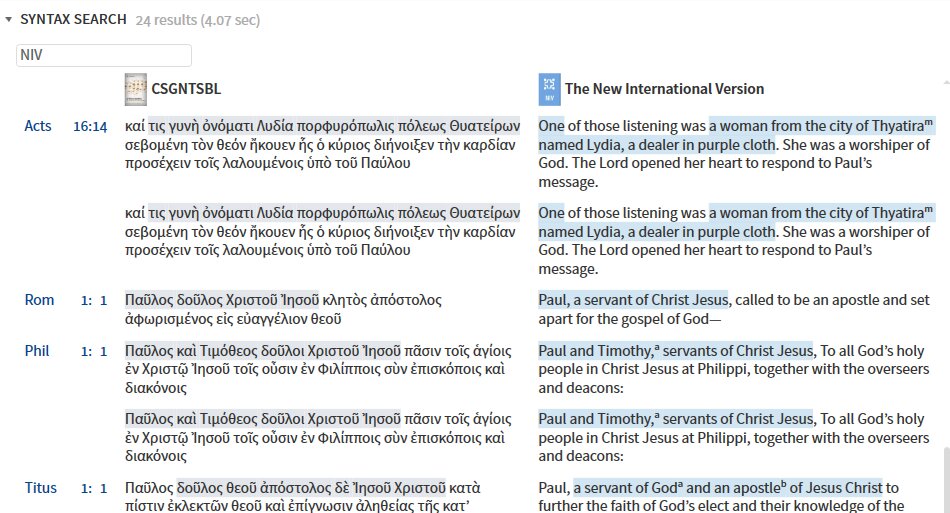Open the Rom book reference link
950x513 pixels.
tap(39, 300)
